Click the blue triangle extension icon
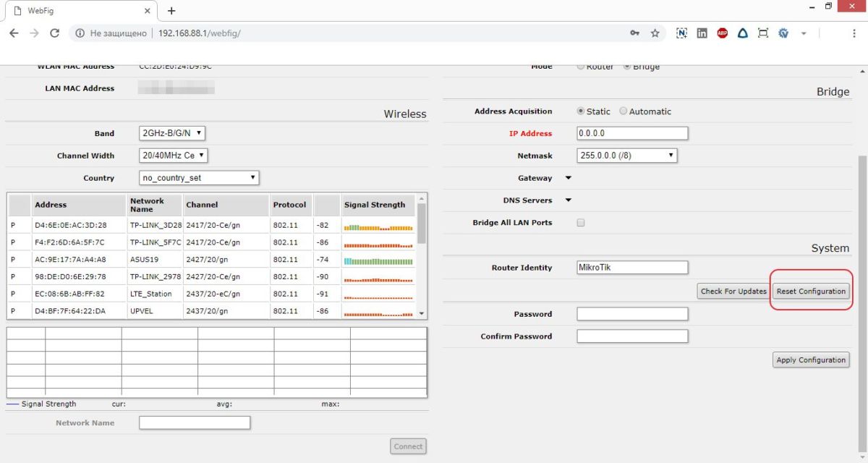This screenshot has width=868, height=463. [x=742, y=33]
